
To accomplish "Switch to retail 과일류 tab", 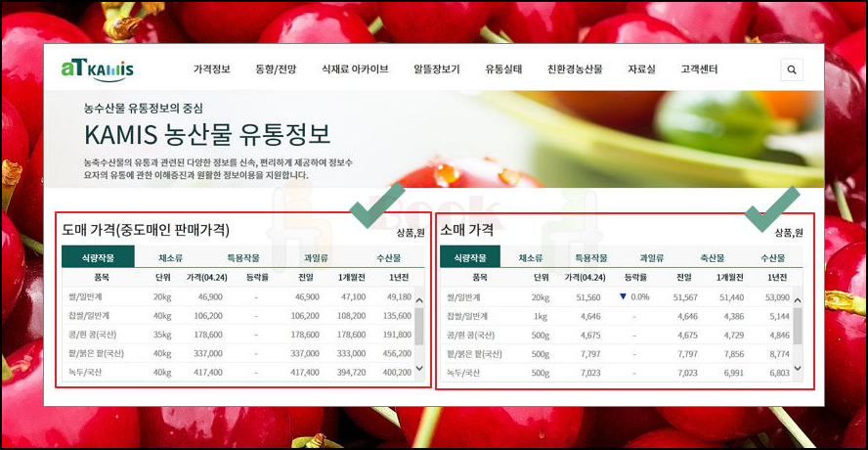I will [x=652, y=257].
